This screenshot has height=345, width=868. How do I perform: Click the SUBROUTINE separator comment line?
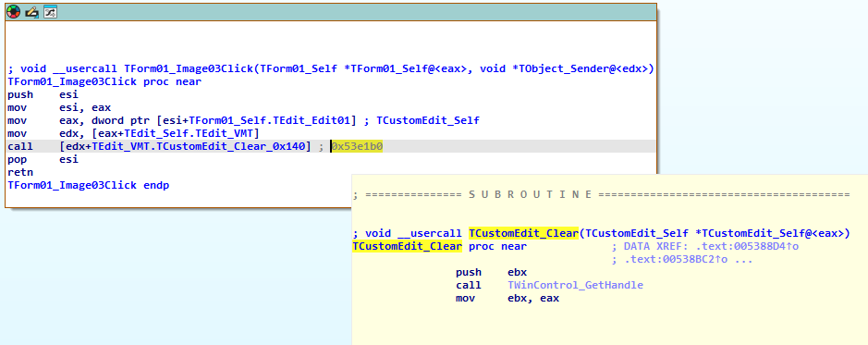pyautogui.click(x=601, y=194)
